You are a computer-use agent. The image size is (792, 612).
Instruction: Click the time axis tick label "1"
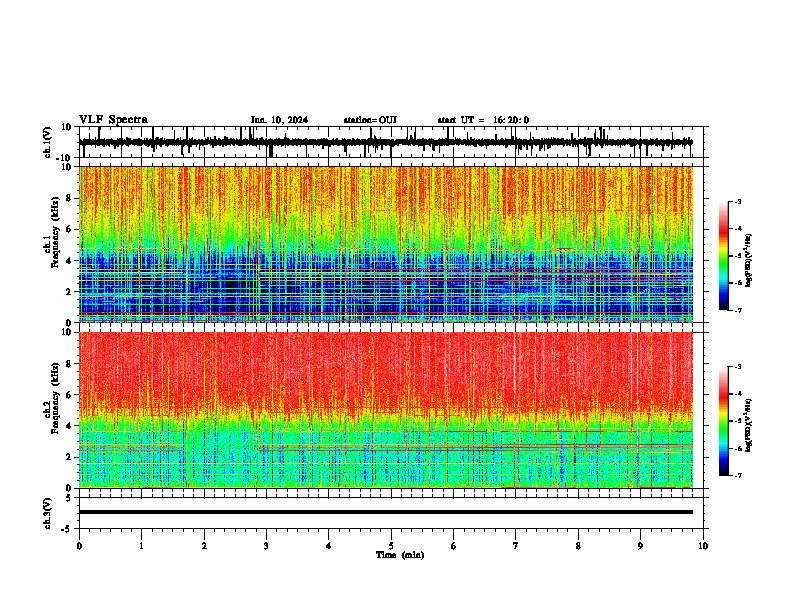point(141,546)
